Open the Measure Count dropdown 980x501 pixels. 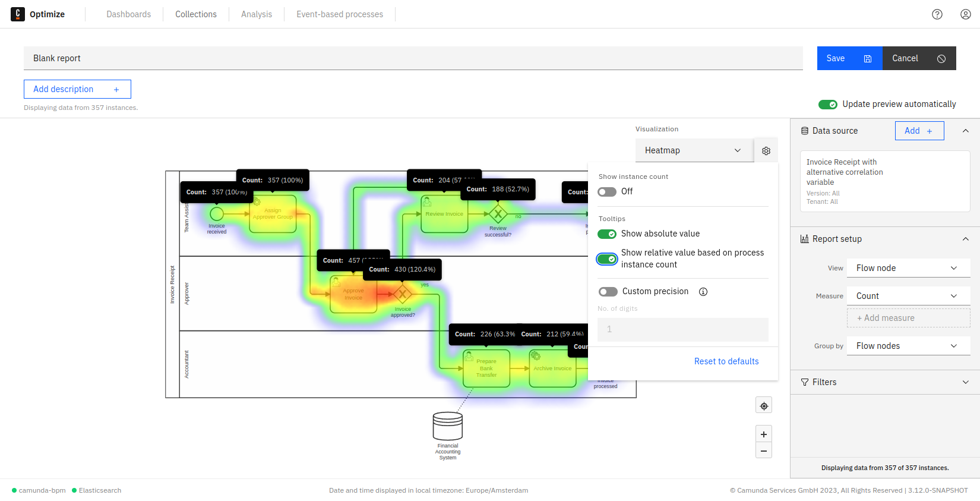coord(908,296)
